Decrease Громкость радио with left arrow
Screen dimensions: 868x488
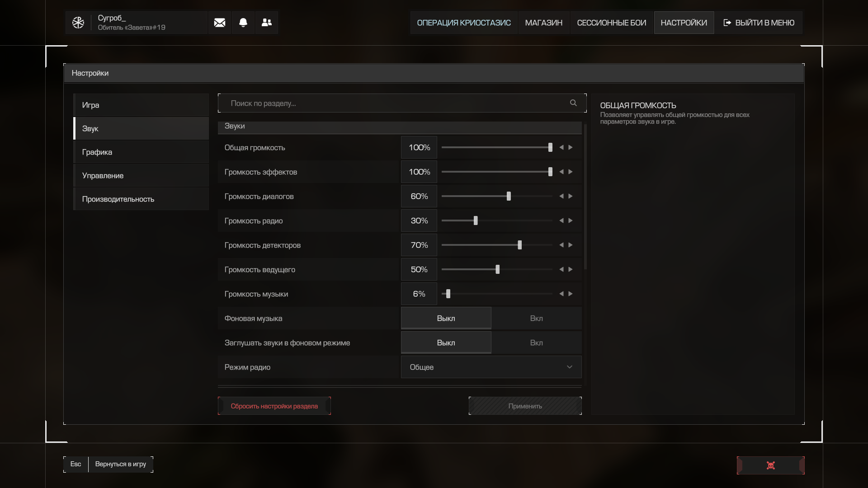(x=561, y=221)
